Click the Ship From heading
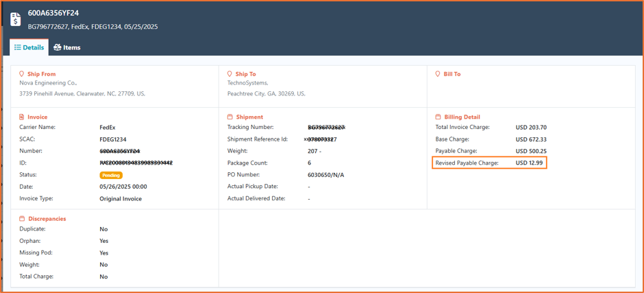 coord(42,74)
